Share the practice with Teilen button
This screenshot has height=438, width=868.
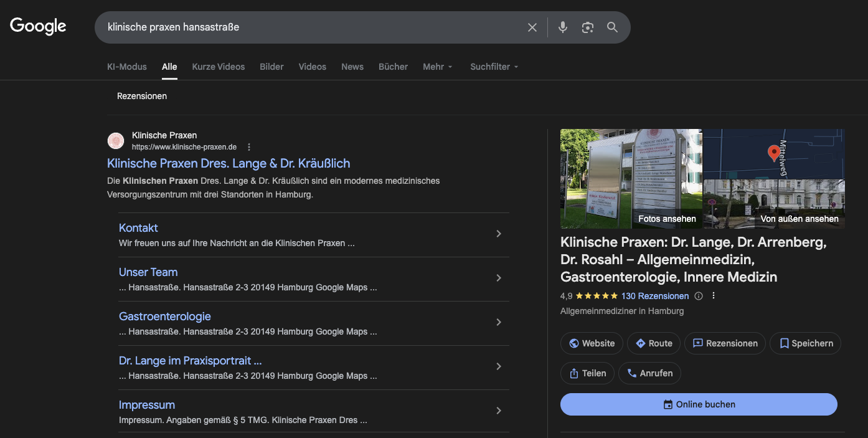click(588, 373)
